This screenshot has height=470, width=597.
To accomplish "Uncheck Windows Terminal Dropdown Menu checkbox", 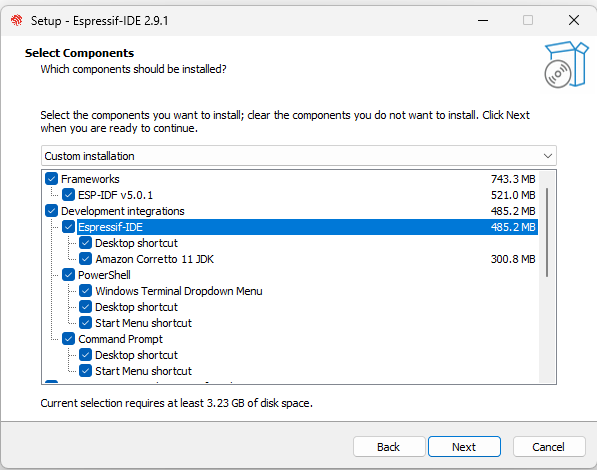I will pyautogui.click(x=86, y=291).
